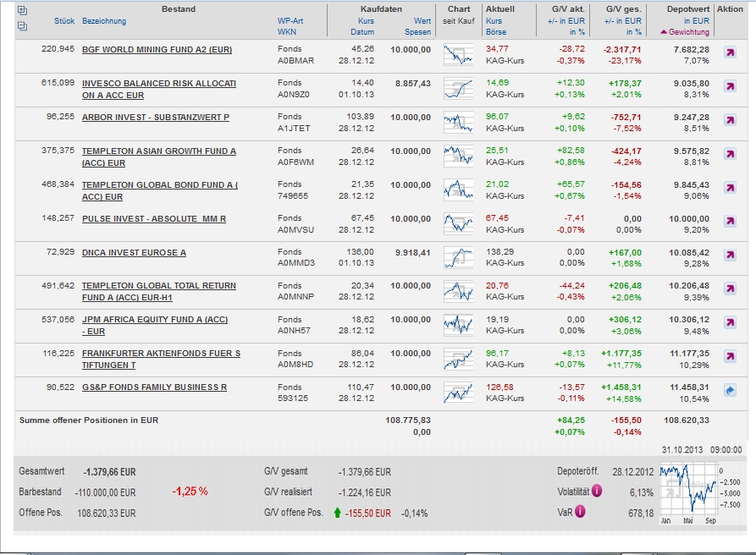
Task: Open action icon for Pulse Invest Absolute
Action: [x=730, y=222]
